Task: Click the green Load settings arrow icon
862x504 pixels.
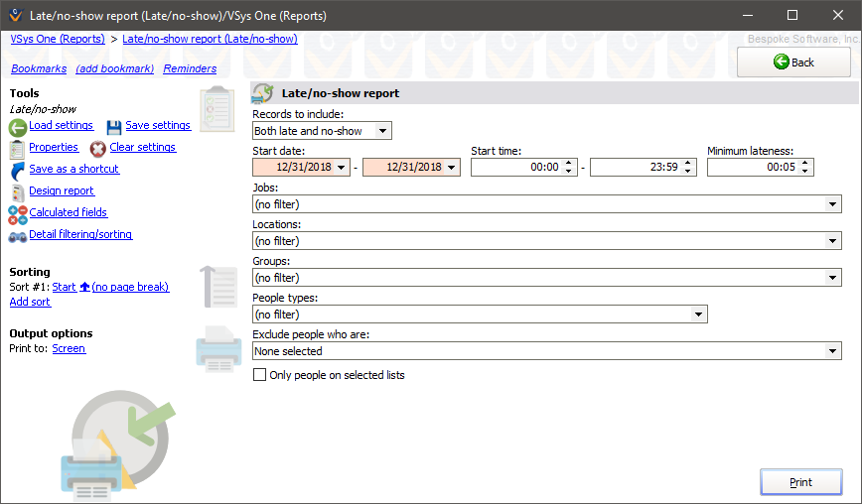Action: [18, 127]
